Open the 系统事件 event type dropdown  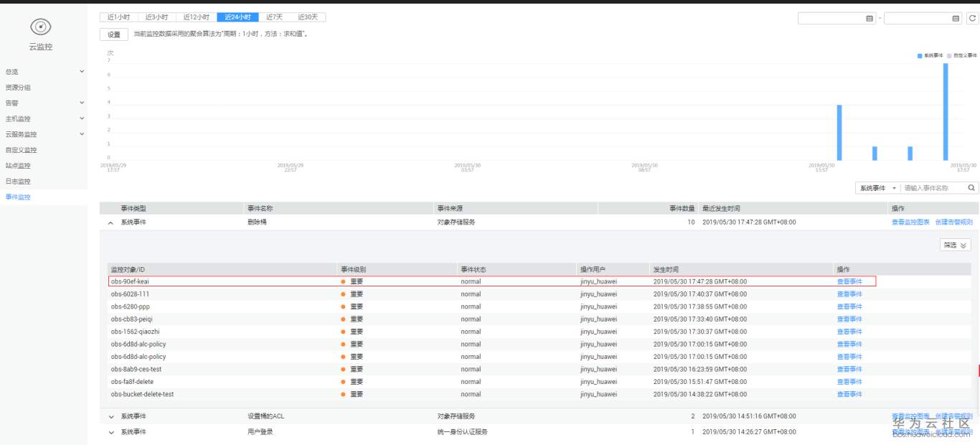877,188
